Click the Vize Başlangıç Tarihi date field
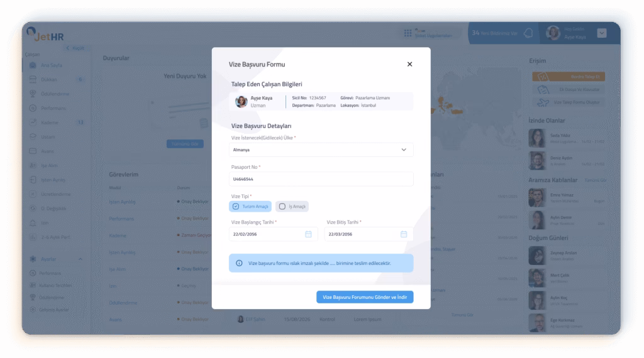 point(267,234)
